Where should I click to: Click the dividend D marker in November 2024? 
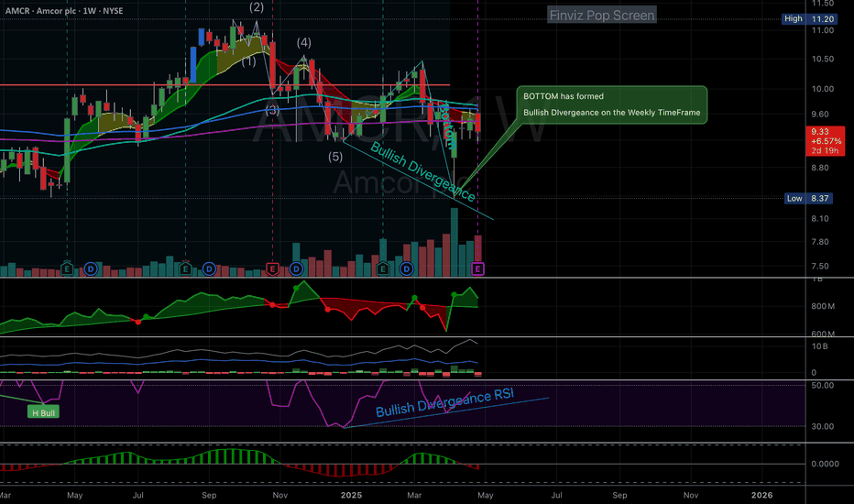pyautogui.click(x=296, y=268)
